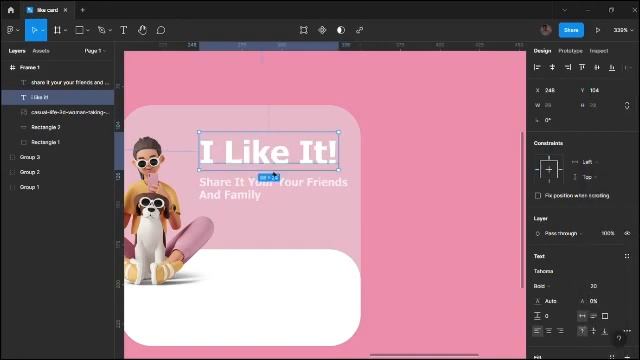Image resolution: width=640 pixels, height=360 pixels.
Task: Click the Align horizontal centers icon
Action: click(552, 67)
